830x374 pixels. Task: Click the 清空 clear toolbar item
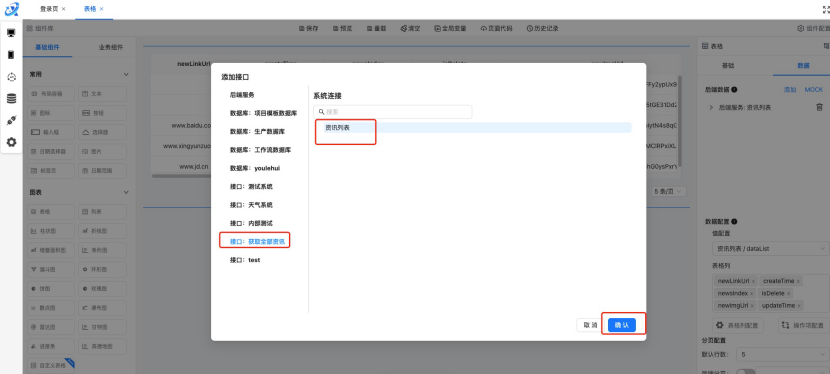410,29
